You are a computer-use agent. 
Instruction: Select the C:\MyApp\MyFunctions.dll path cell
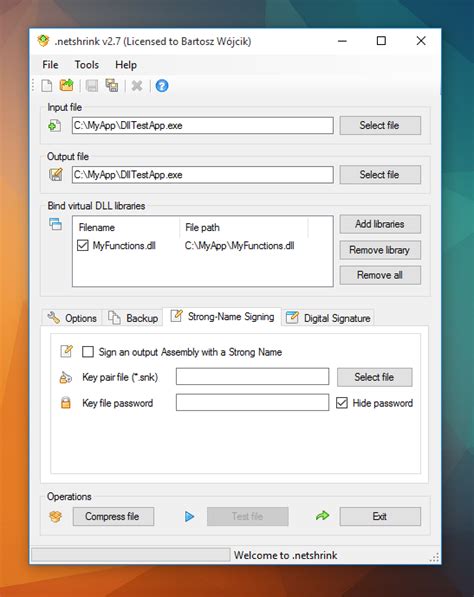(x=239, y=246)
